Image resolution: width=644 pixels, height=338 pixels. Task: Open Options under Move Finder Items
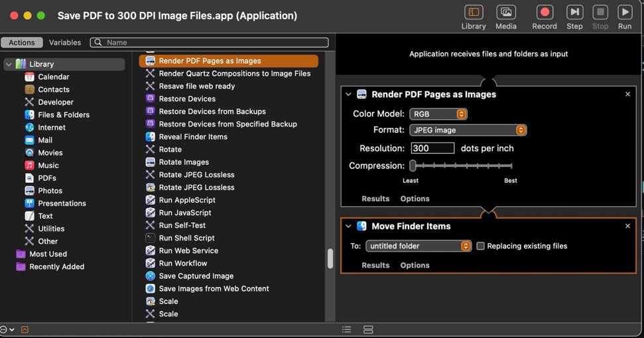[415, 265]
